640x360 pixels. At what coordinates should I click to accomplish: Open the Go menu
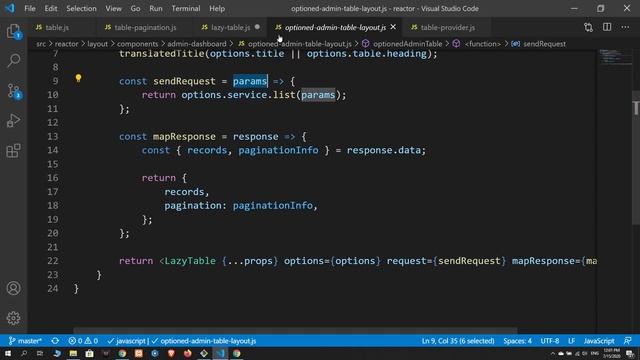(x=135, y=8)
